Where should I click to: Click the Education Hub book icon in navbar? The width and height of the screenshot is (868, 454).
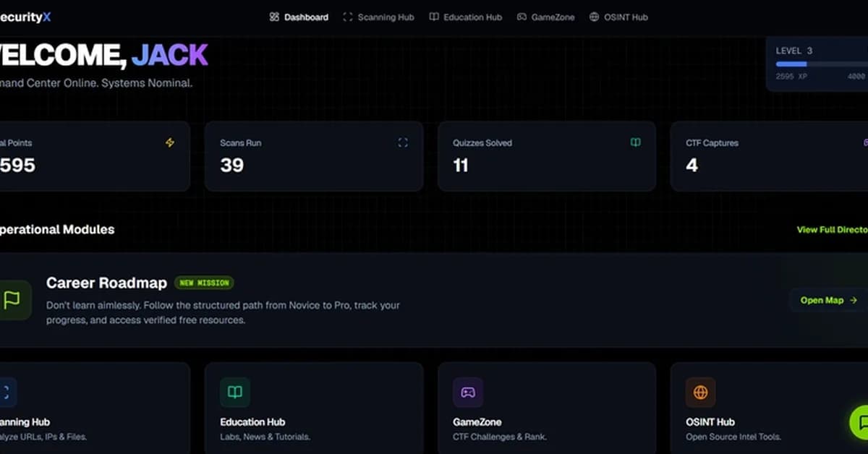click(x=434, y=17)
